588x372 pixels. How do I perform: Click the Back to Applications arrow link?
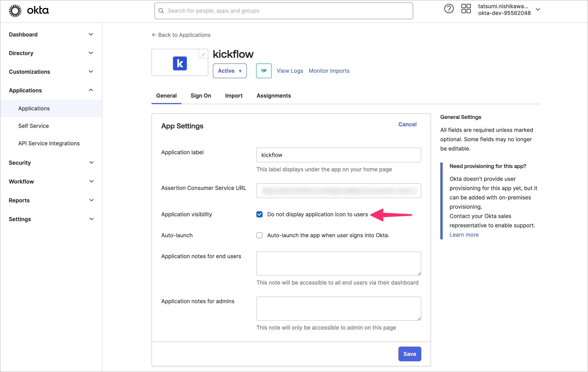coord(181,35)
